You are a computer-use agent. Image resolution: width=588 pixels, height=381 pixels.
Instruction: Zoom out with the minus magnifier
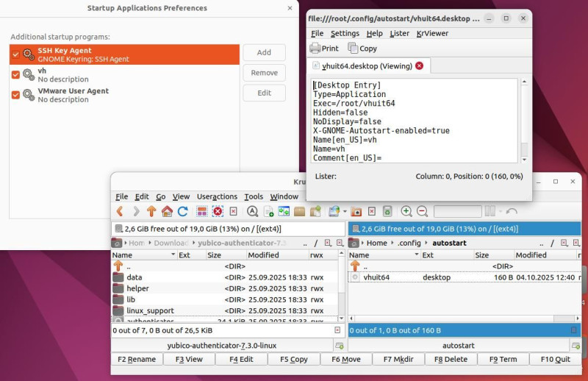pos(422,212)
